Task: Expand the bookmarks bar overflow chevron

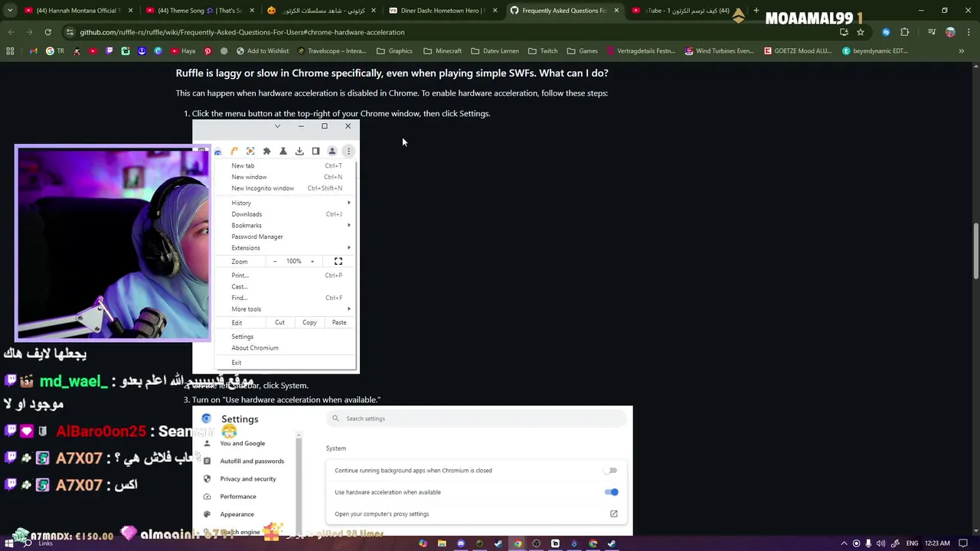Action: point(962,51)
